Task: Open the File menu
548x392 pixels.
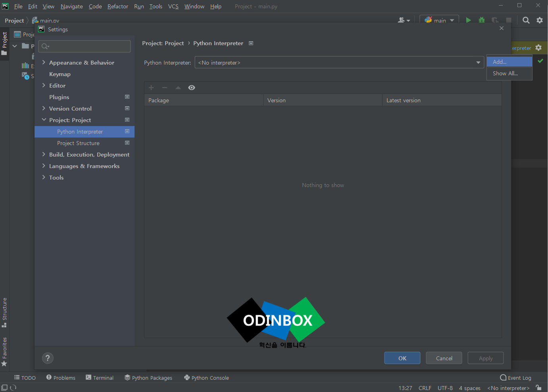Action: (18, 6)
